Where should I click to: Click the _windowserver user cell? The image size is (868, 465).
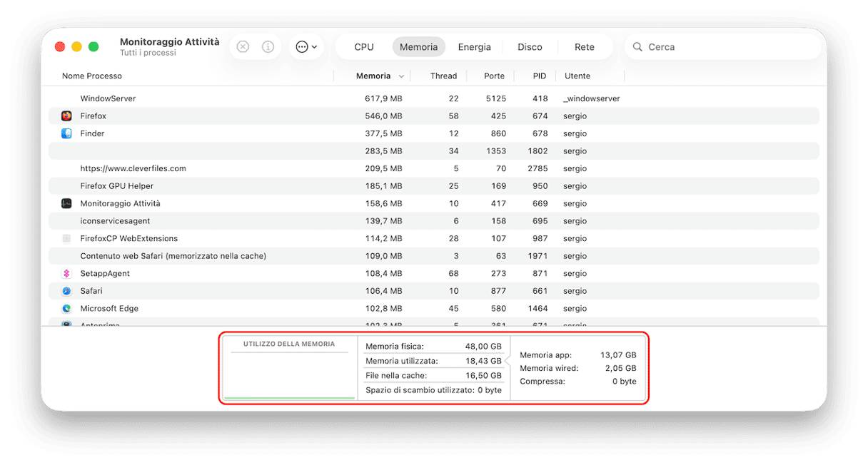point(592,98)
